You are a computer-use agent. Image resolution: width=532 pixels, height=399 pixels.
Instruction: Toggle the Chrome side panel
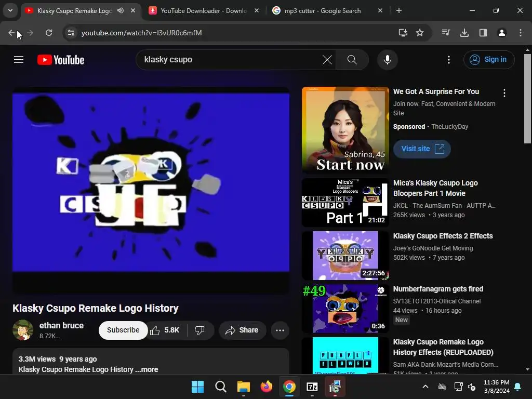click(483, 33)
